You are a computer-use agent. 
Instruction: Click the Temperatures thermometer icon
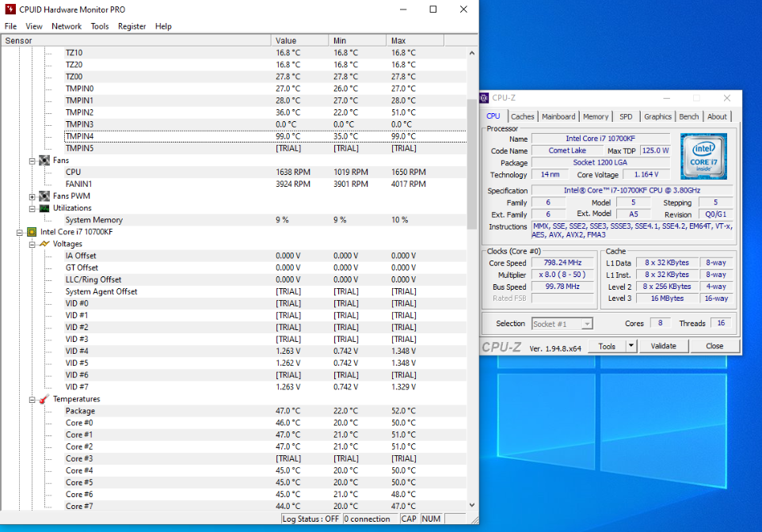pyautogui.click(x=44, y=399)
